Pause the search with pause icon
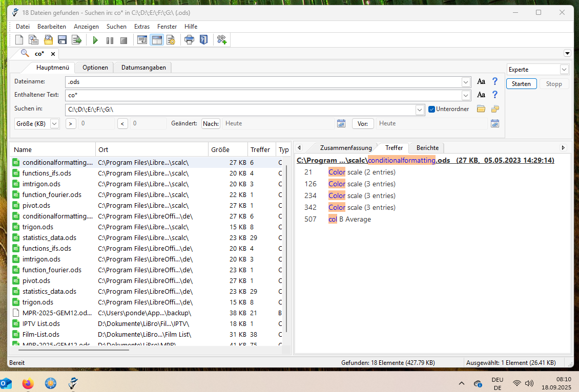 coord(110,40)
